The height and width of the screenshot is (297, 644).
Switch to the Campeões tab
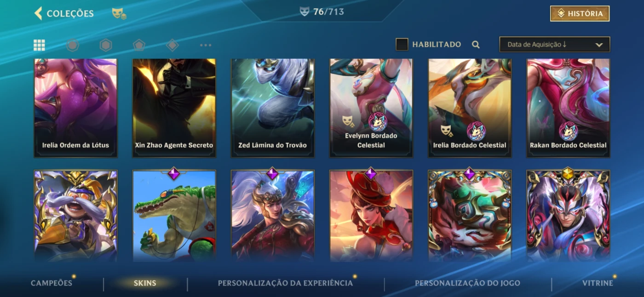pyautogui.click(x=52, y=283)
